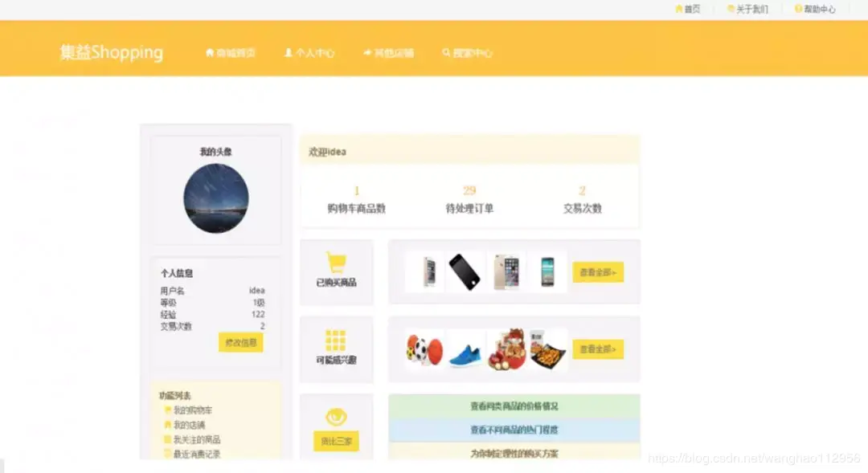Select the black phone product thumbnail

pos(465,271)
